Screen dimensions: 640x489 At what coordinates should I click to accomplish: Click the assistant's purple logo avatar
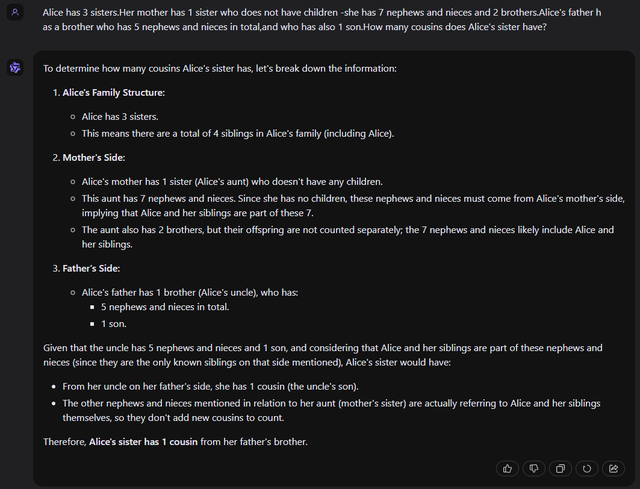point(16,67)
